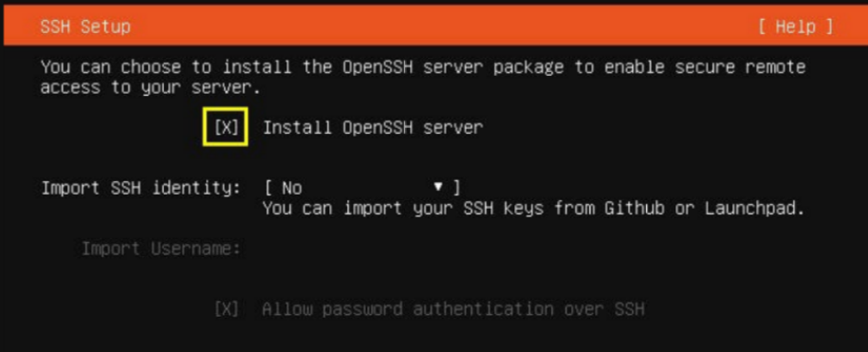The height and width of the screenshot is (352, 868).
Task: Click the 'Import SSH identity:' label
Action: coord(141,188)
